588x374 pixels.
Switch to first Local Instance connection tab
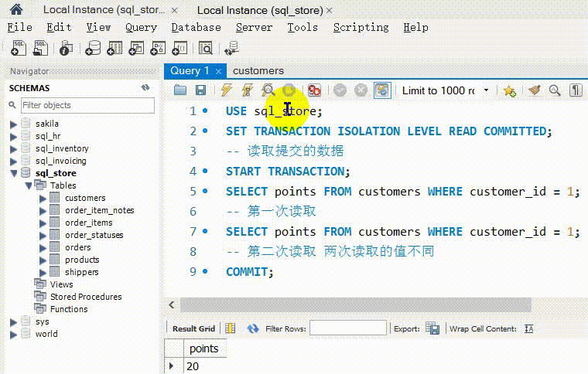point(104,10)
